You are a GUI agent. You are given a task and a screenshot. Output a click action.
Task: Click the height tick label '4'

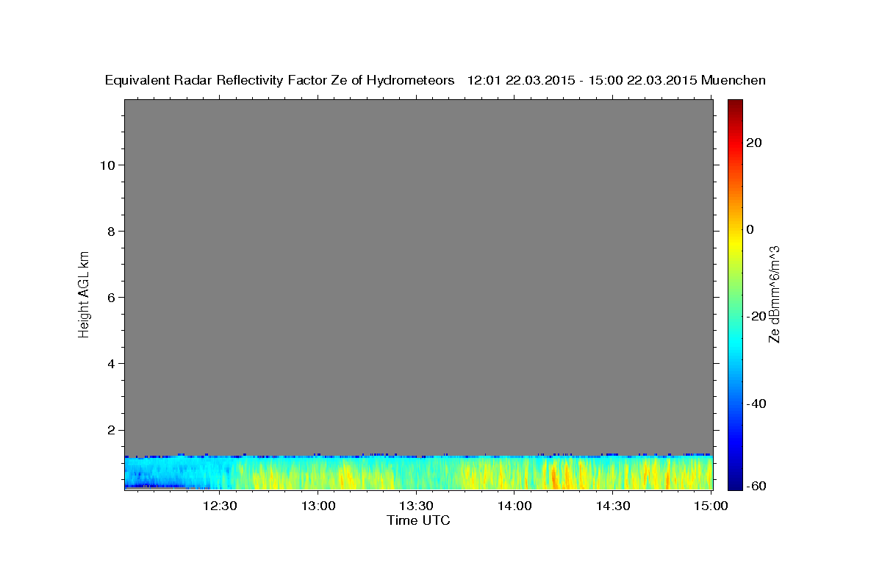(x=110, y=363)
